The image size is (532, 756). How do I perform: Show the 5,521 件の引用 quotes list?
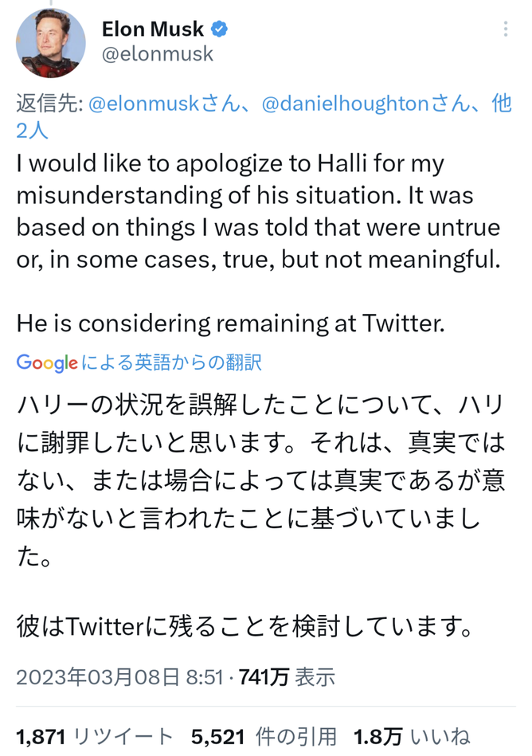(264, 737)
